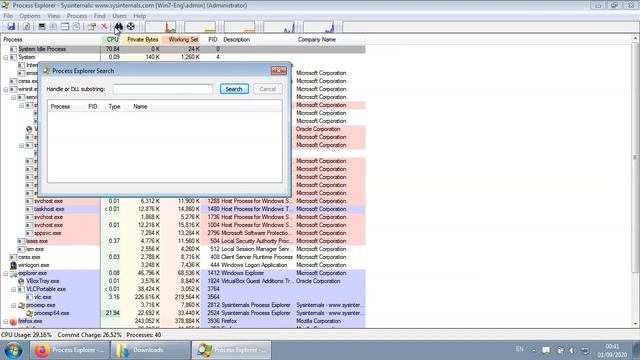Open the last blue mini graph in toolbar
Image resolution: width=640 pixels, height=360 pixels.
tap(319, 27)
